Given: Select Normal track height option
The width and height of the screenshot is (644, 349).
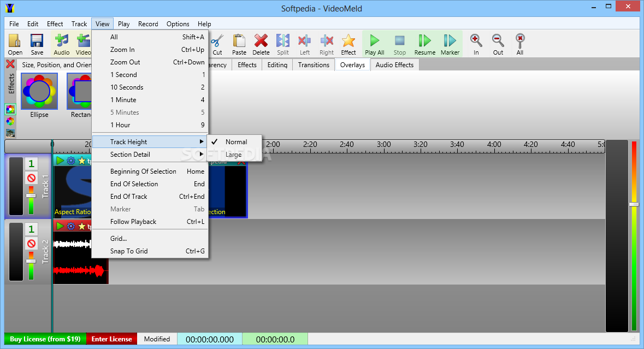Looking at the screenshot, I should tap(234, 141).
